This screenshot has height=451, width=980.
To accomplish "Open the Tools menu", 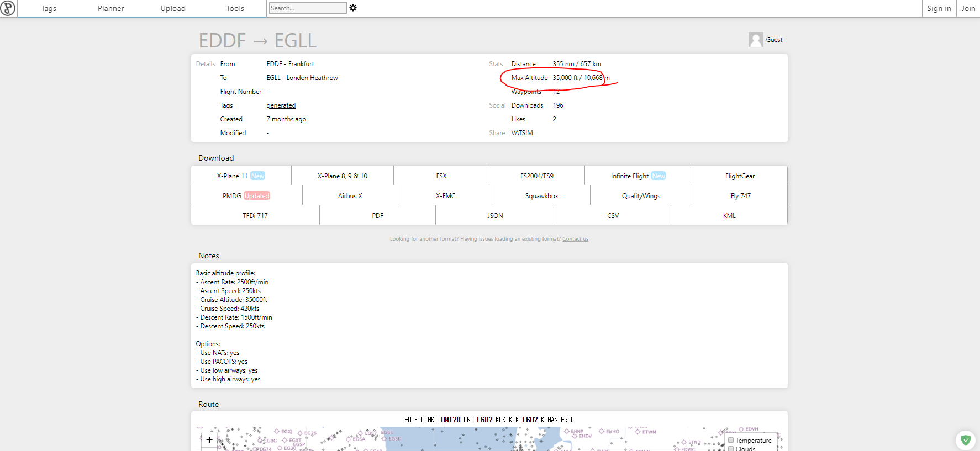I will 235,8.
